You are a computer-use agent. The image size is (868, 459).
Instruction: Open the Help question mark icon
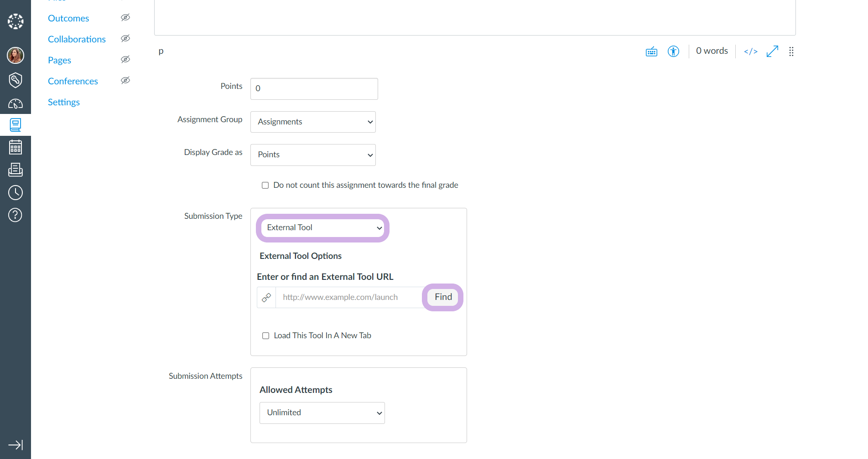[x=16, y=215]
